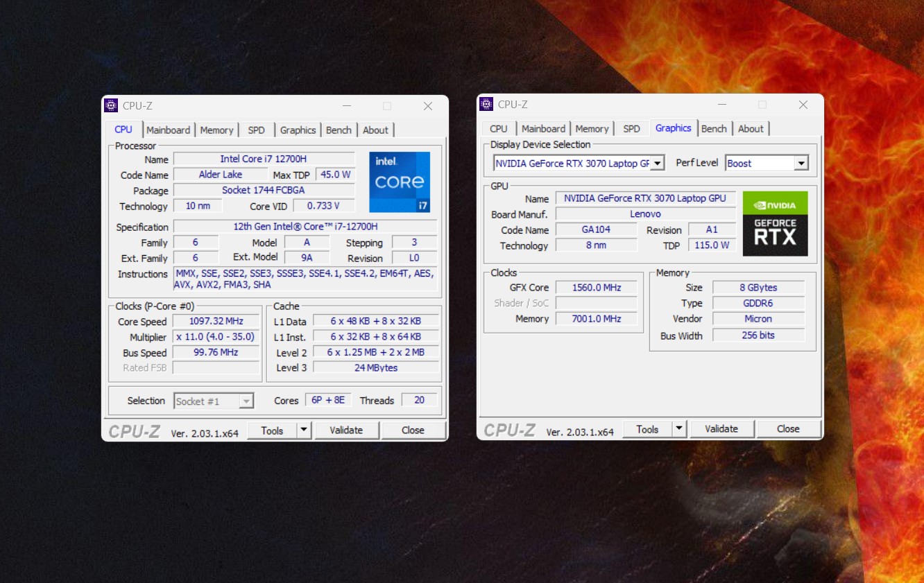924x583 pixels.
Task: Expand the Socket #1 selection combo box
Action: (246, 401)
